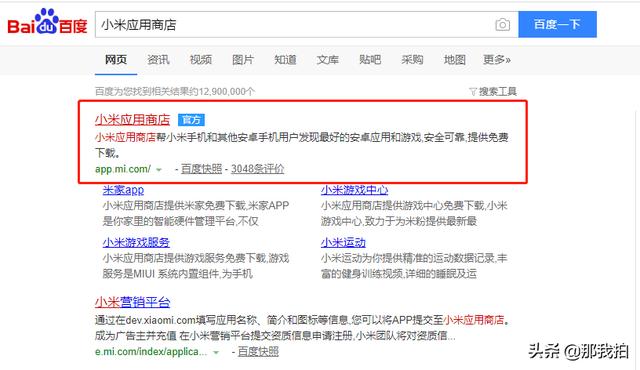Open the 图片 tab
Viewport: 640px width, 370px height.
click(243, 60)
